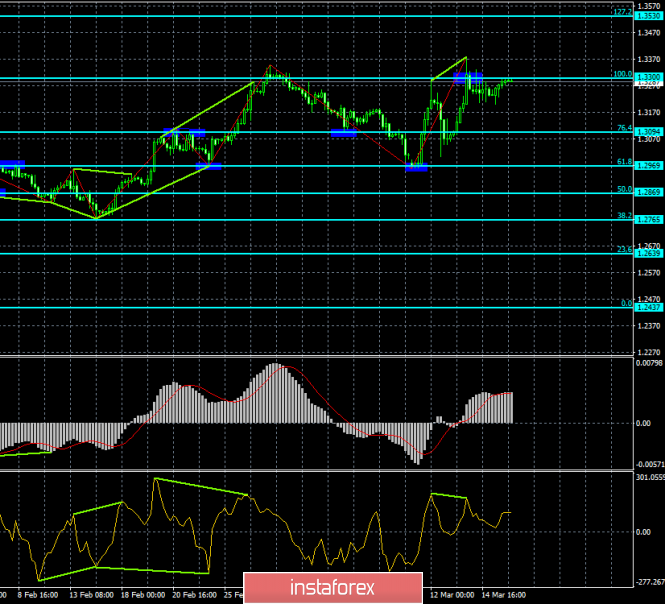
Task: Click the 1.2437 cyan price label
Action: click(649, 307)
